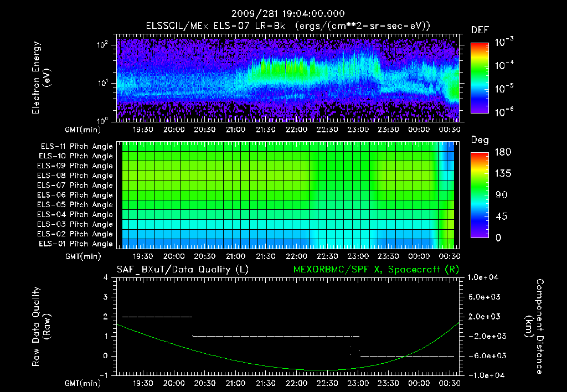Image resolution: width=567 pixels, height=392 pixels.
Task: Click the 180 value on Deg scale
Action: pos(503,152)
